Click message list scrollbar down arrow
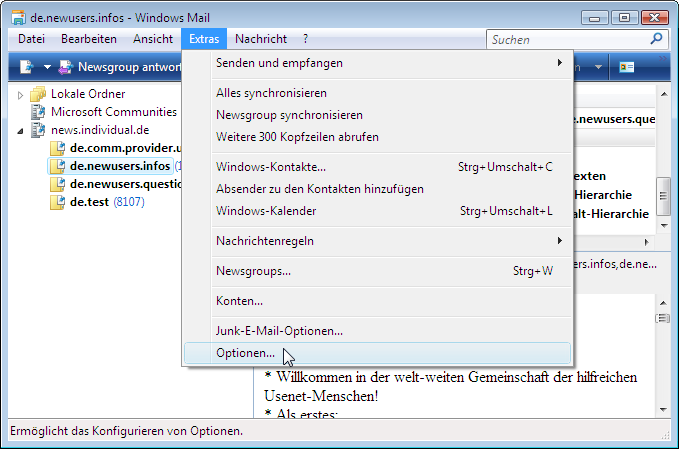 click(664, 226)
